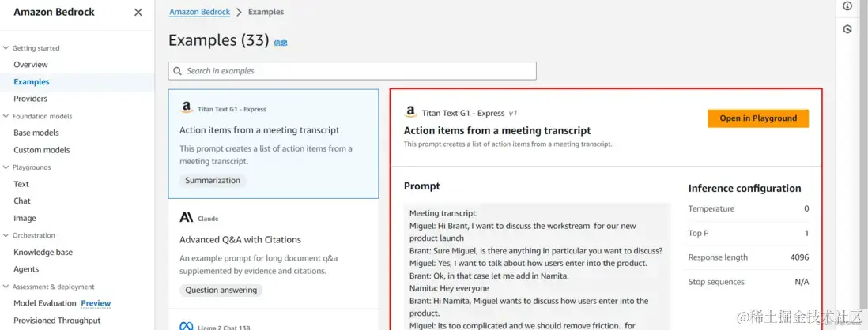Open Custom models page

click(42, 150)
